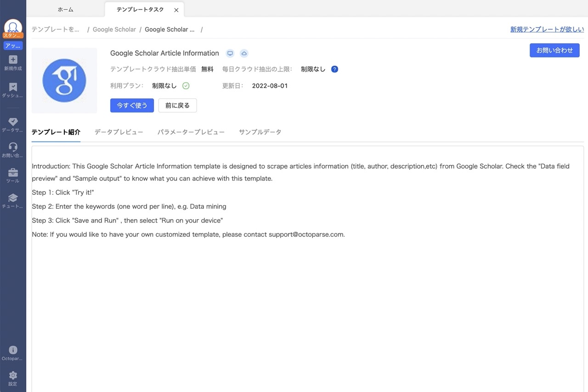588x392 pixels.
Task: Click the Octoparse user avatar icon
Action: 13,28
